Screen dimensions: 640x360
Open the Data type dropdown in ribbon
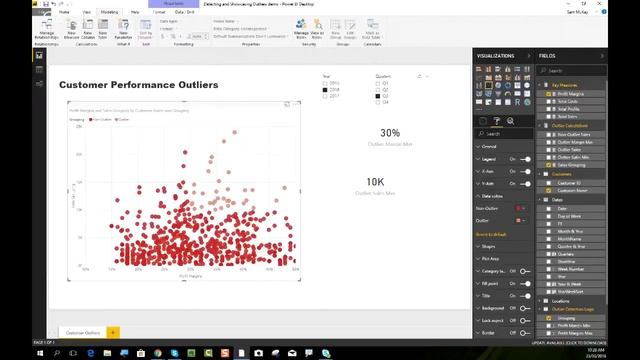(x=171, y=21)
